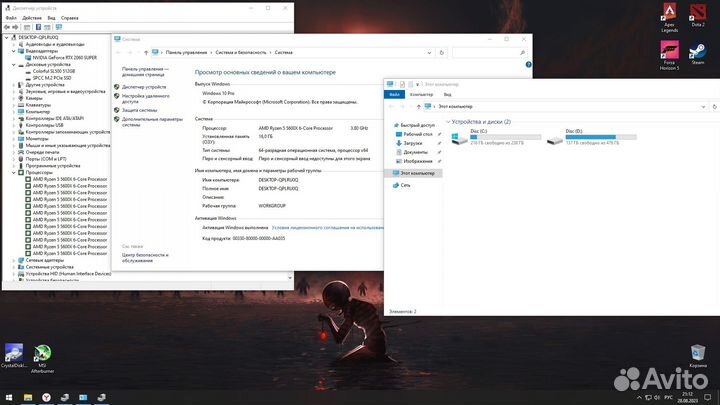Viewport: 720px width, 405px height.
Task: Click the search field in System window
Action: [489, 53]
